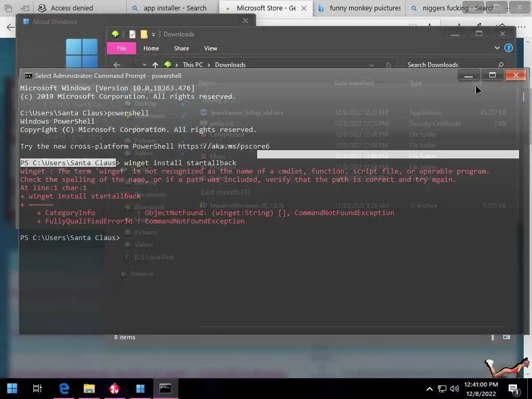
Task: Click the 'winget install startallback' command text
Action: (x=180, y=163)
